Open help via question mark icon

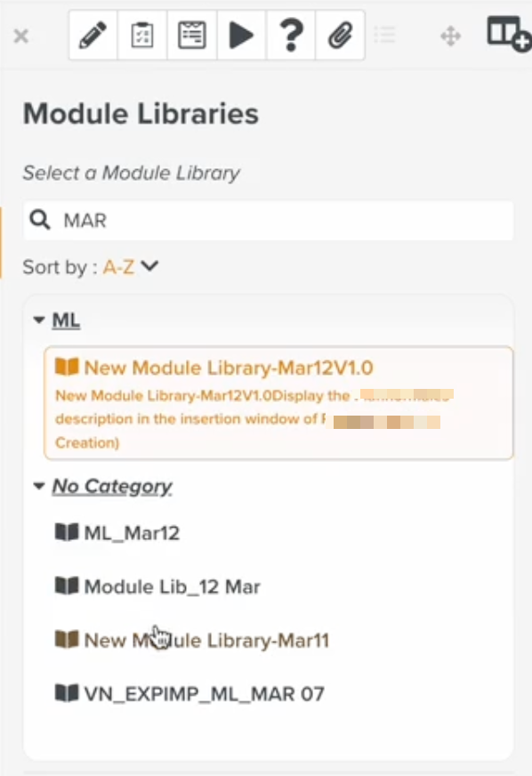tap(291, 35)
